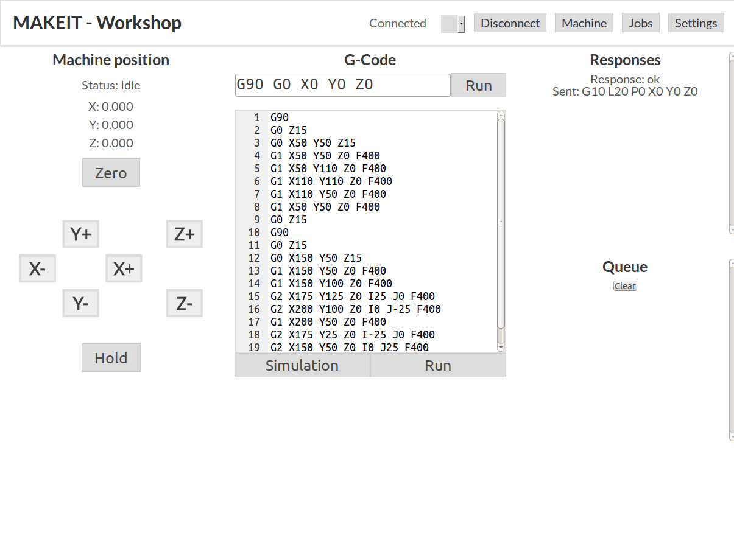734x560 pixels.
Task: Disconnect from the machine
Action: click(510, 23)
